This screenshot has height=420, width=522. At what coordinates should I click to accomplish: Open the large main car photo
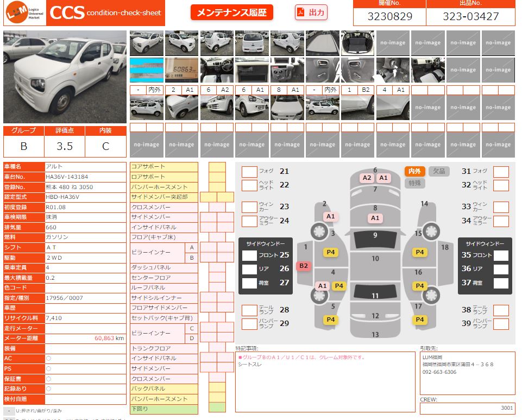65,77
